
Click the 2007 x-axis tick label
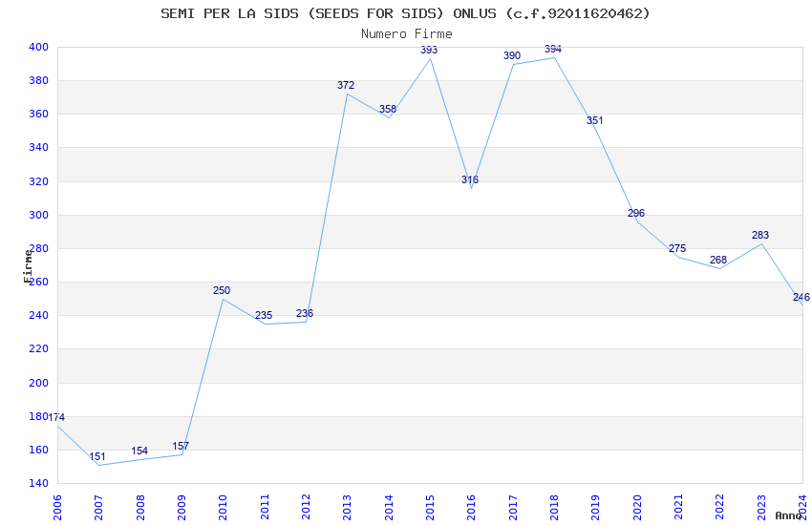coord(99,507)
